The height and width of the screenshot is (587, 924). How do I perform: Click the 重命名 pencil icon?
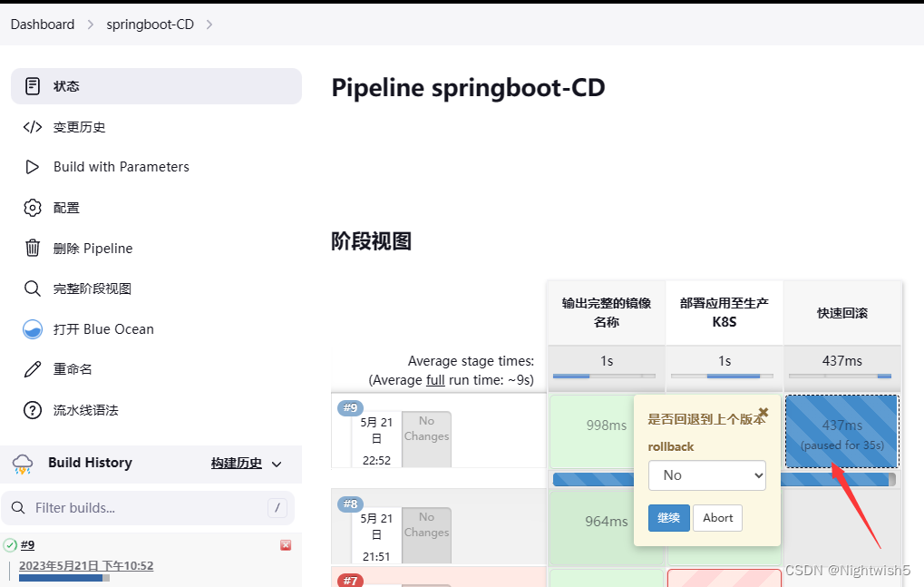tap(33, 369)
